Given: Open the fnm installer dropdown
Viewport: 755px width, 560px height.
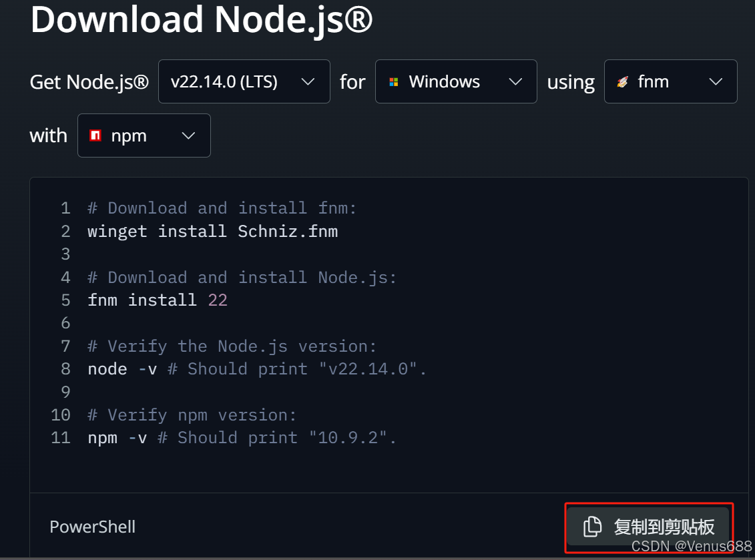Looking at the screenshot, I should click(670, 81).
